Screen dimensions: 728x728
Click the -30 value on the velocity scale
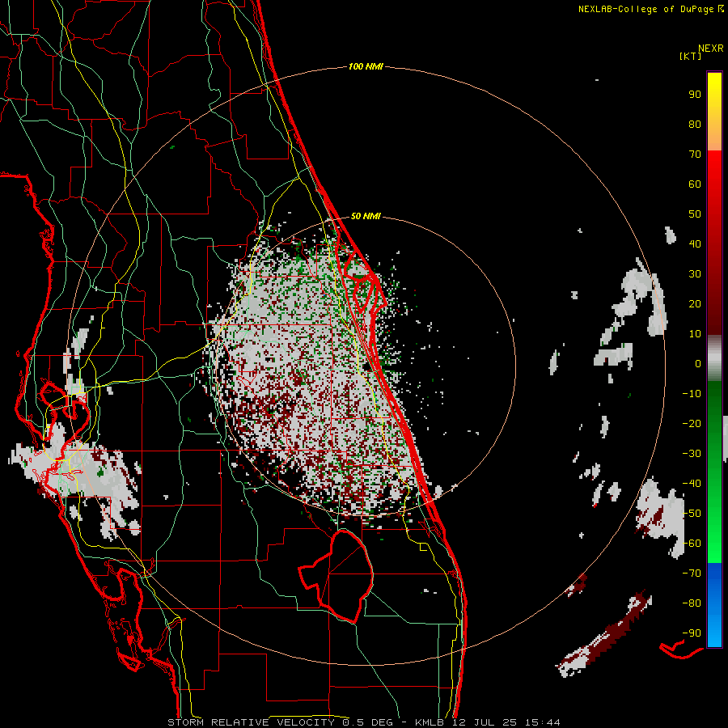pos(692,454)
